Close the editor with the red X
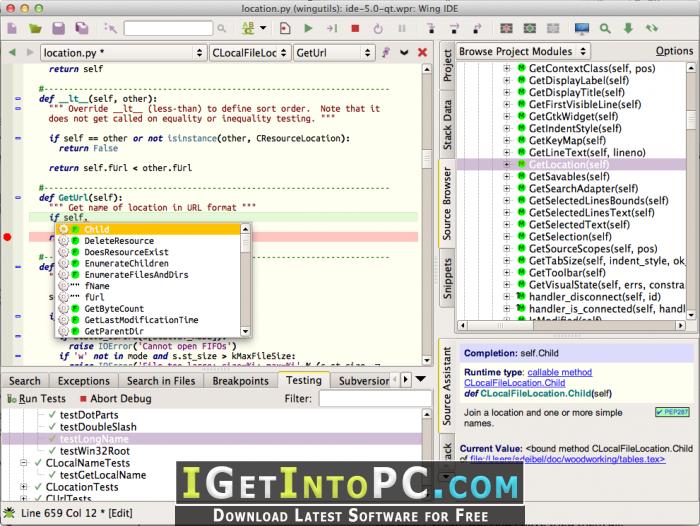The image size is (700, 526). [422, 53]
